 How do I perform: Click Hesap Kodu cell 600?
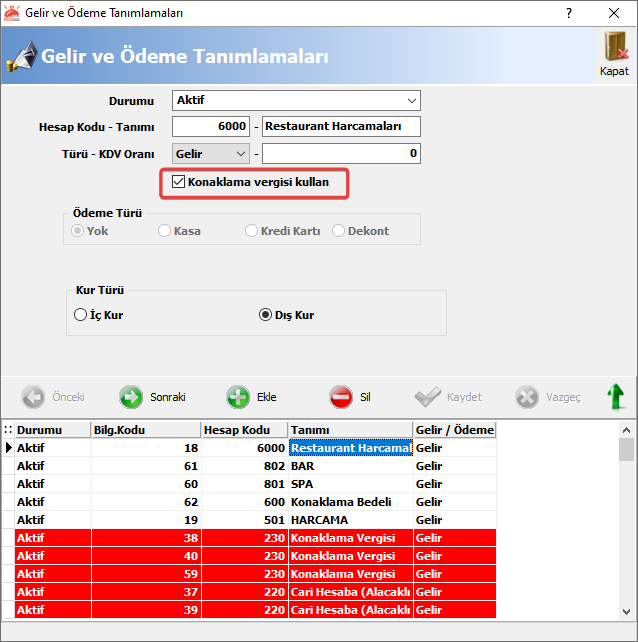click(245, 502)
